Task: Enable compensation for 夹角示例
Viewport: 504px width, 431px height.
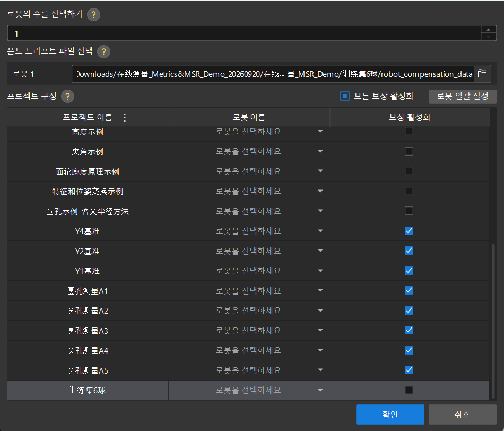Action: pos(409,151)
